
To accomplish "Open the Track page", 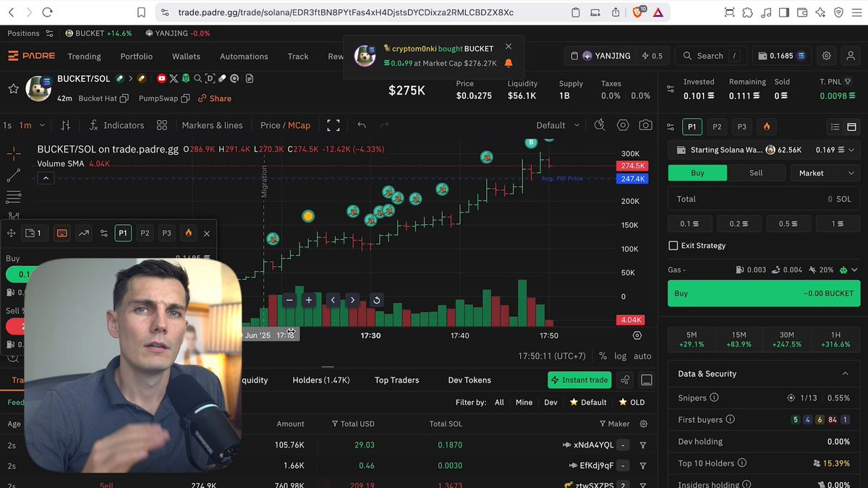I will (298, 56).
